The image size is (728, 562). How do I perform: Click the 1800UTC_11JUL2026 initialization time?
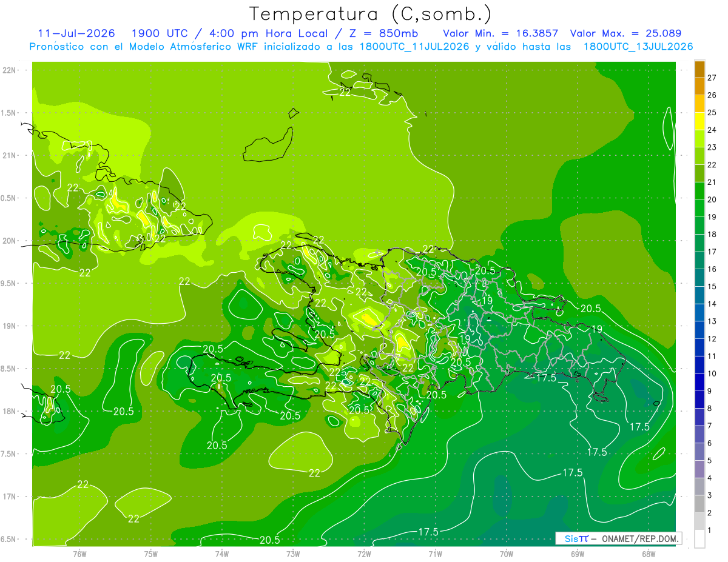[x=414, y=47]
